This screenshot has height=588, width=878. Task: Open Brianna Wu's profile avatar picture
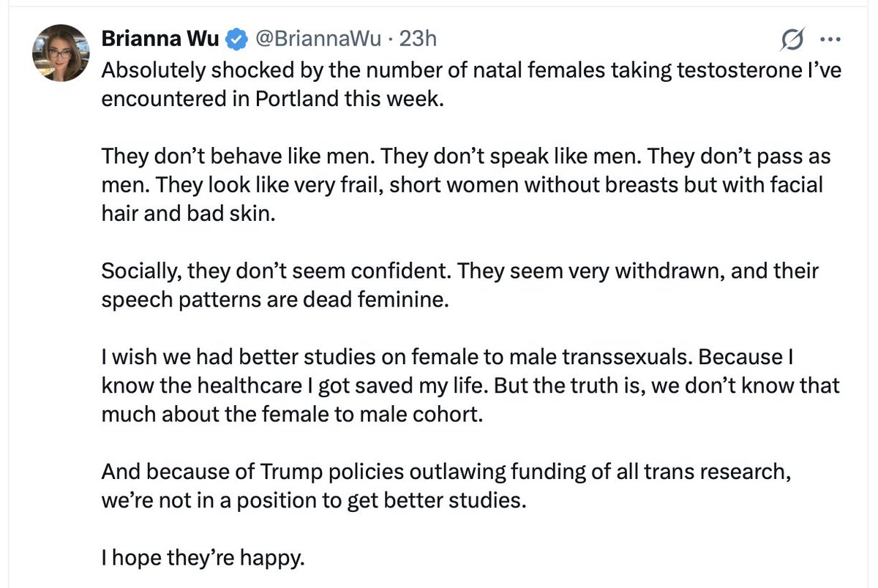click(x=60, y=53)
